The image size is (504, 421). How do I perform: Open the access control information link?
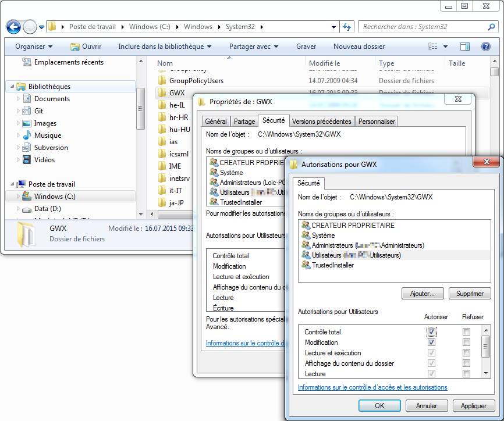372,387
